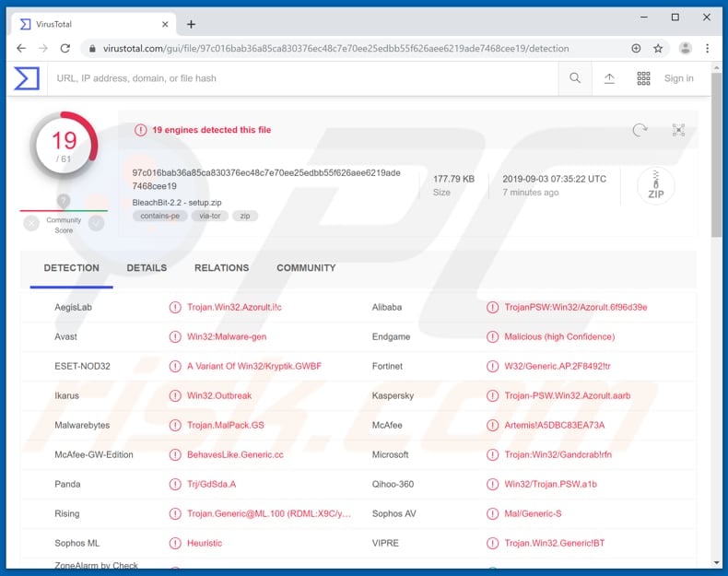The width and height of the screenshot is (728, 576).
Task: Click the community score question mark
Action: click(x=64, y=201)
